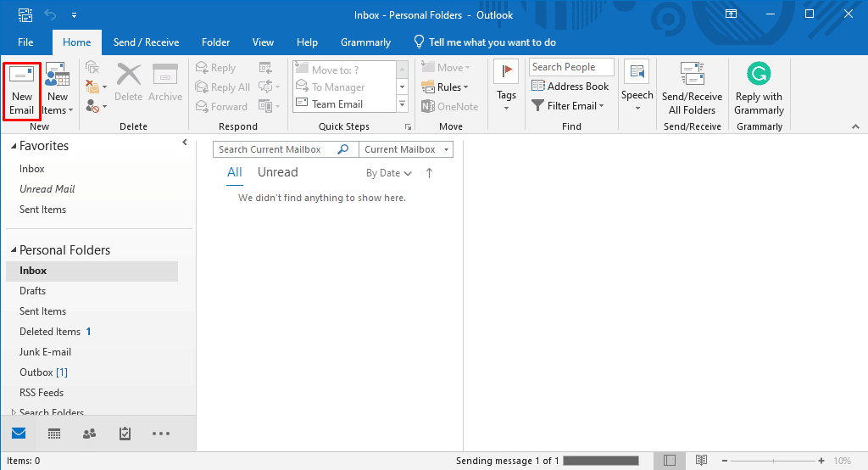Open the More respond actions dropdown
868x470 pixels.
[x=269, y=106]
